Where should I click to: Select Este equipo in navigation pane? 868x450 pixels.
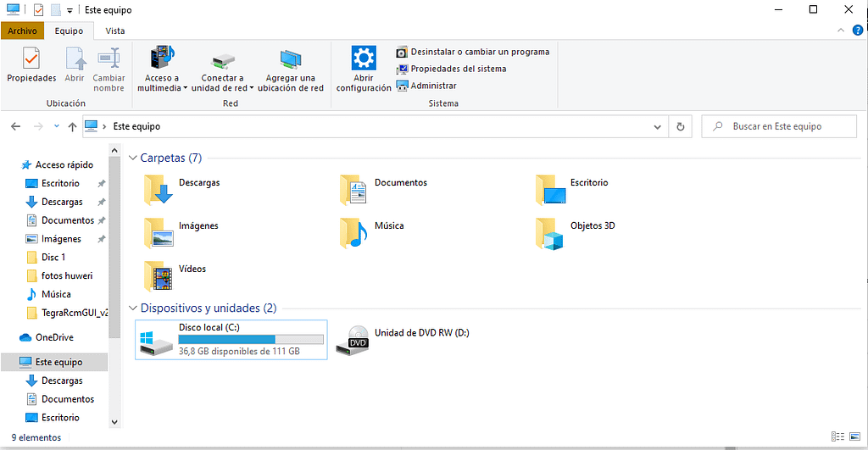(x=54, y=362)
